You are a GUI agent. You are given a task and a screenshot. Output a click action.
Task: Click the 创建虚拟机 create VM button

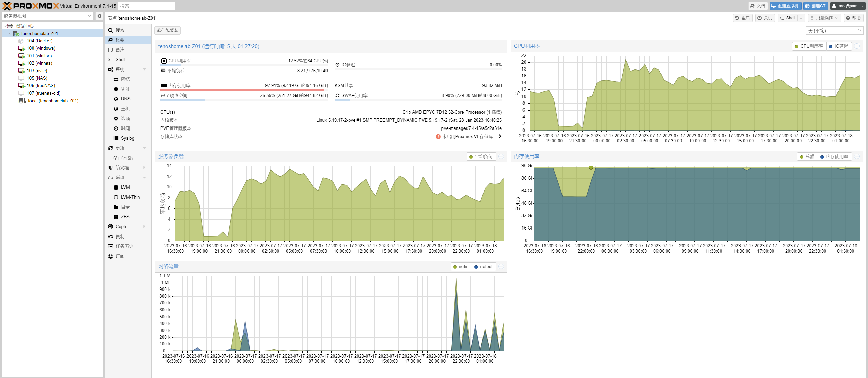(786, 6)
